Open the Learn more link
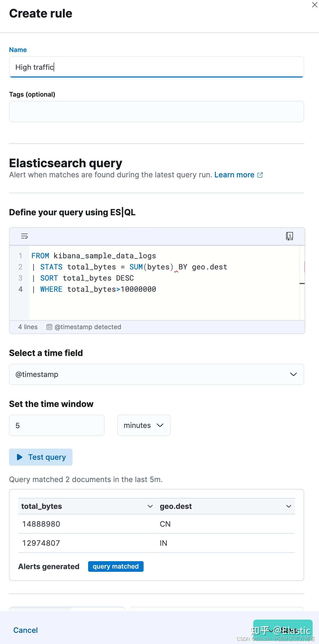 tap(235, 175)
